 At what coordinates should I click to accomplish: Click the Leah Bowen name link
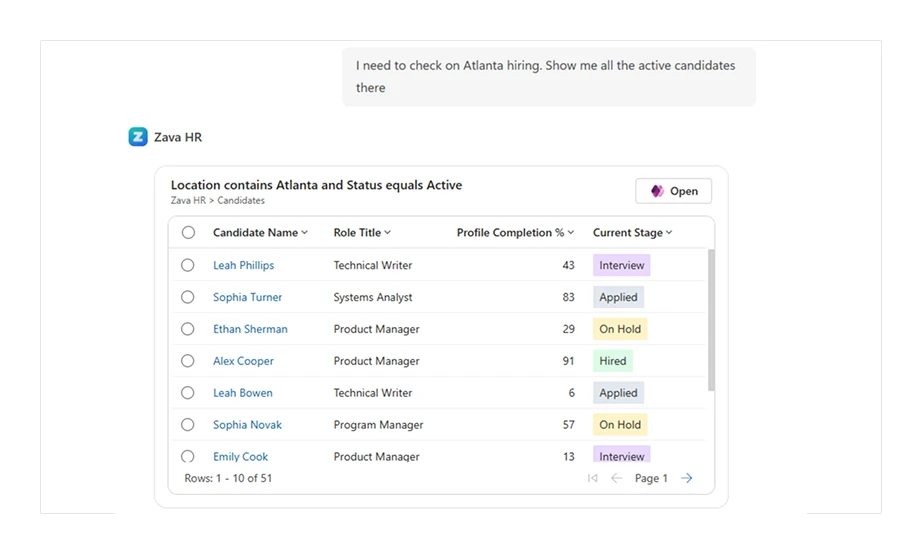pyautogui.click(x=242, y=393)
